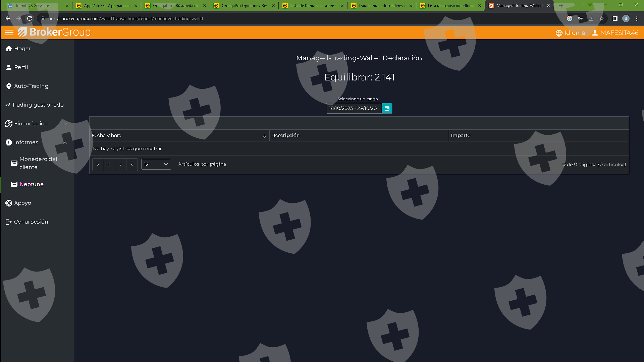This screenshot has height=362, width=644.
Task: Go to last page of table
Action: [132, 165]
